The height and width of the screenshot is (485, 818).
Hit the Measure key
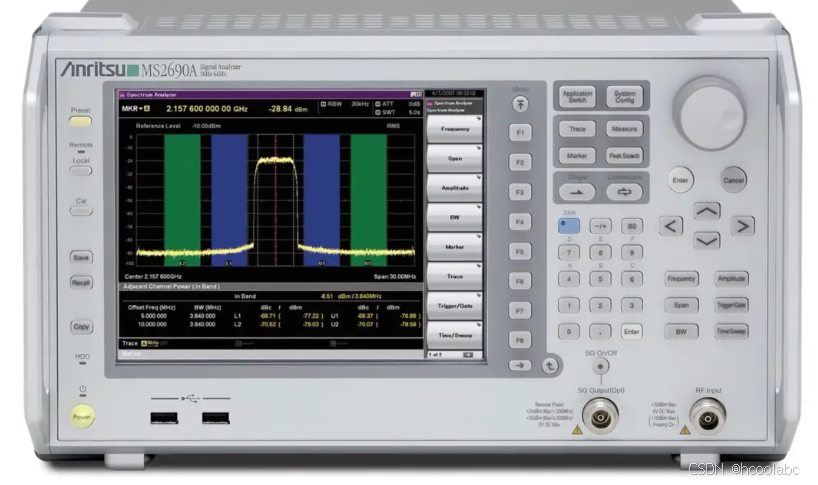point(624,129)
